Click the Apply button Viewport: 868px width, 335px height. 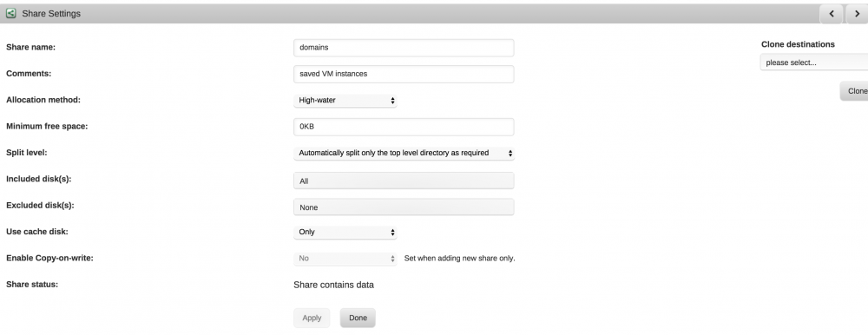[312, 318]
